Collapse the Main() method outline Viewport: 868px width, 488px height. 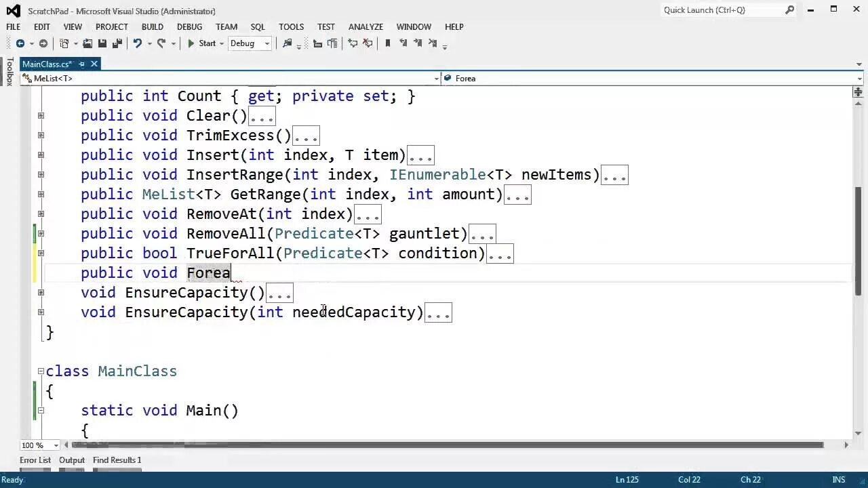(x=41, y=410)
